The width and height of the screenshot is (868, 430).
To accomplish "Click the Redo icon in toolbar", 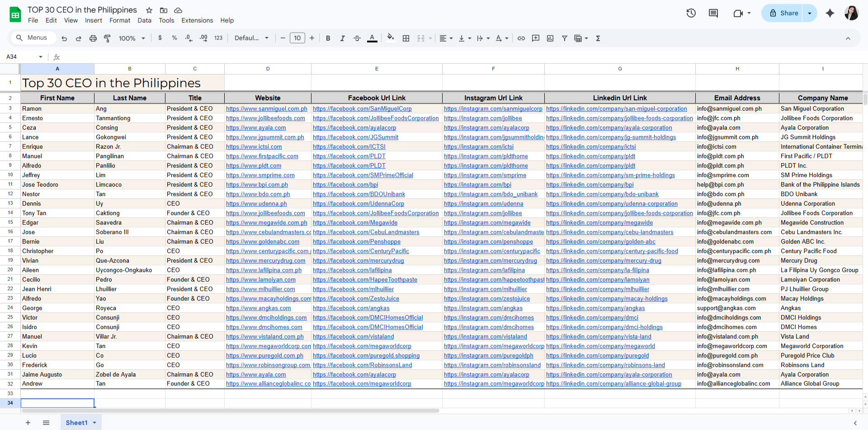I will (79, 38).
